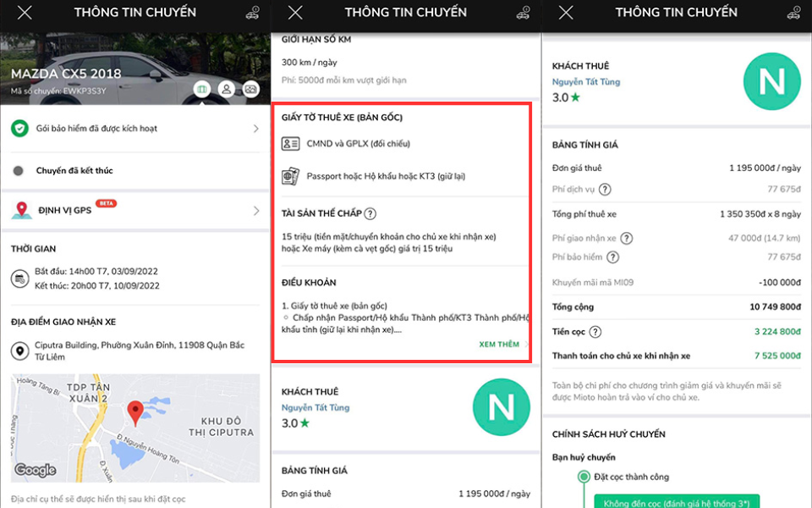Screen dimensions: 812x508
Task: Tap the ID card icon beside CMND và GPLX
Action: [x=290, y=144]
